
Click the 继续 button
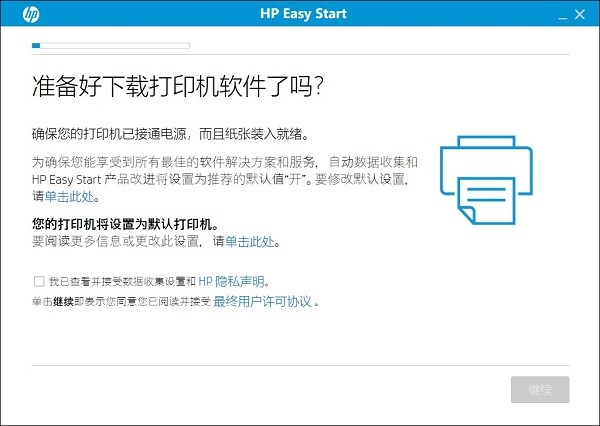540,390
